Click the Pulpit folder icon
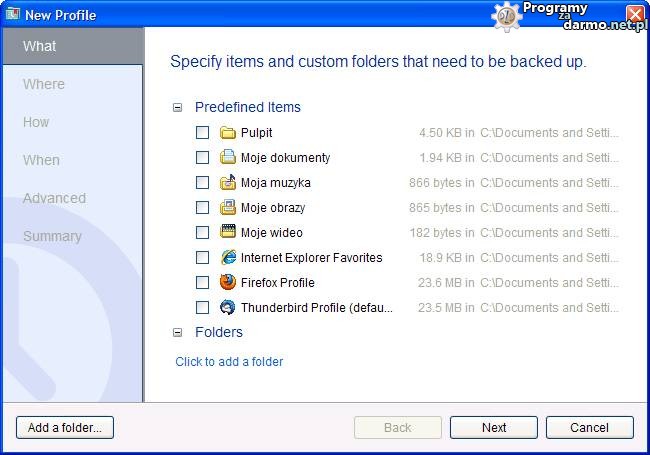This screenshot has width=650, height=455. click(x=228, y=133)
